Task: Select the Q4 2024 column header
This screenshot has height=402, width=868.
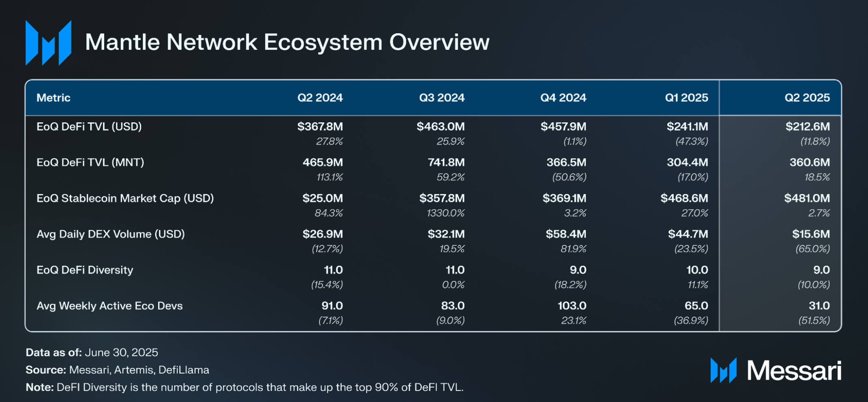Action: (x=563, y=98)
